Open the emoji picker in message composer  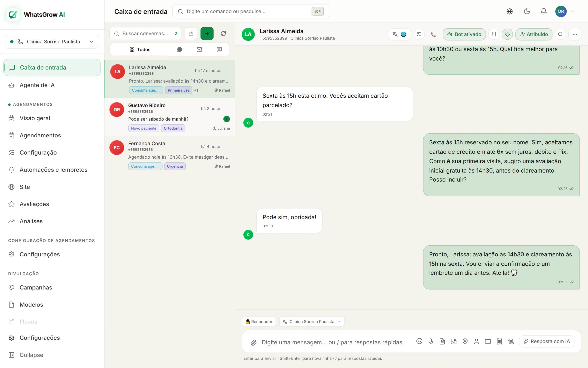[x=419, y=341]
